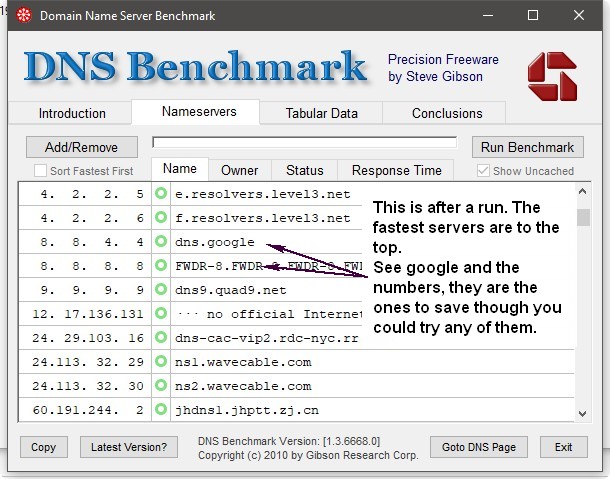This screenshot has height=479, width=610.
Task: Close the Domain Name Server Benchmark window
Action: pyautogui.click(x=579, y=16)
